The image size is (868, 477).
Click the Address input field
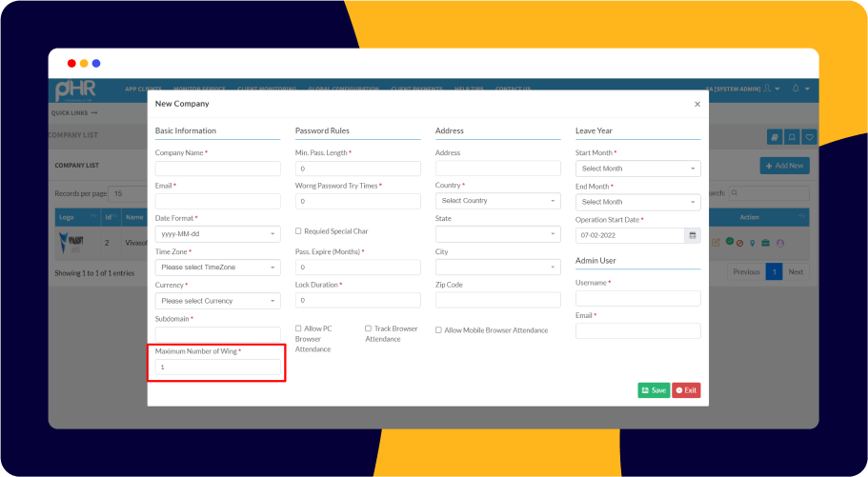tap(497, 169)
